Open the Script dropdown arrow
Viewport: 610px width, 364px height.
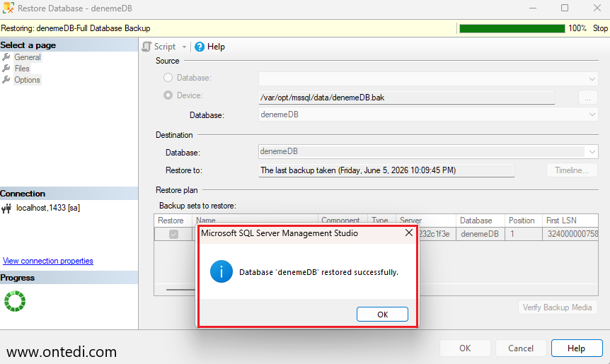pyautogui.click(x=184, y=47)
